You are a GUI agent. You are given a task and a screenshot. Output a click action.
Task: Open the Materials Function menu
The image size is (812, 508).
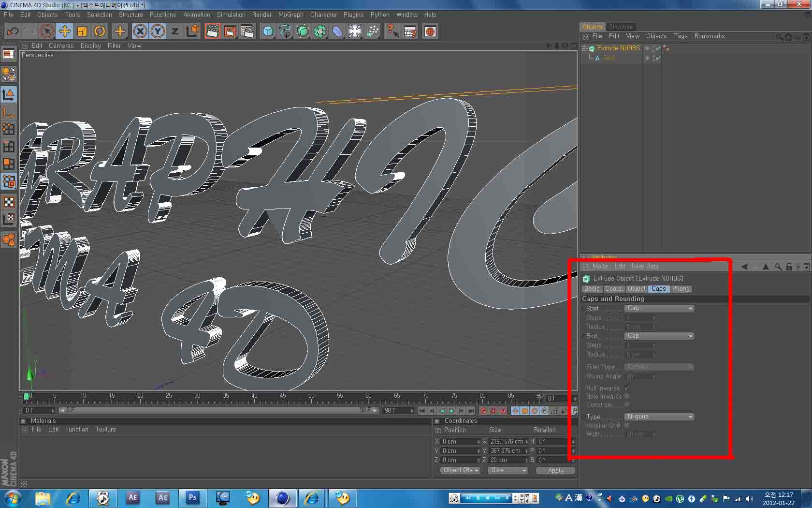(x=77, y=430)
